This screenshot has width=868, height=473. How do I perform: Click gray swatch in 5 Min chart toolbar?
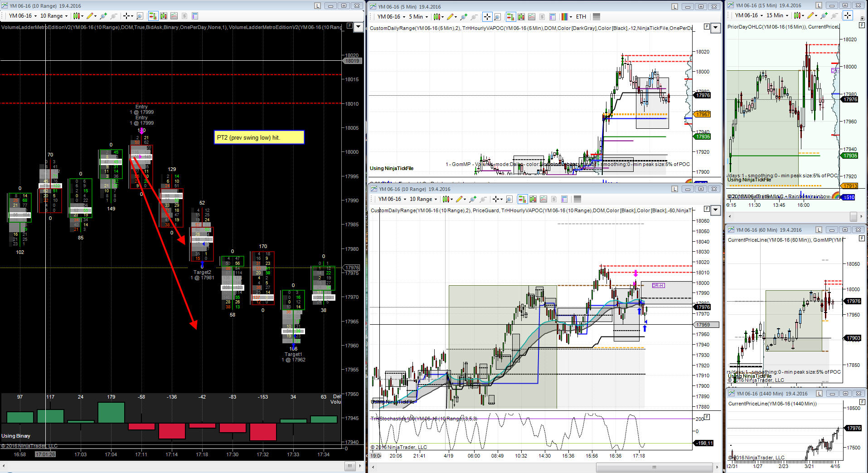(596, 17)
